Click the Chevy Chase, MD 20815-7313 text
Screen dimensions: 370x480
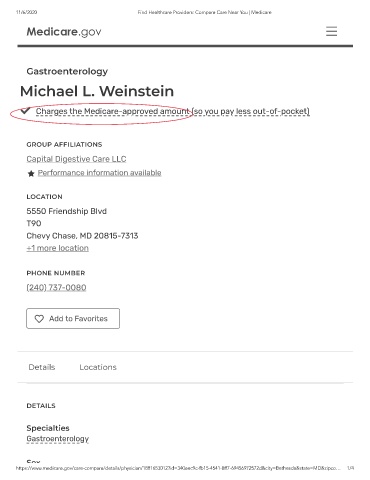tap(82, 236)
